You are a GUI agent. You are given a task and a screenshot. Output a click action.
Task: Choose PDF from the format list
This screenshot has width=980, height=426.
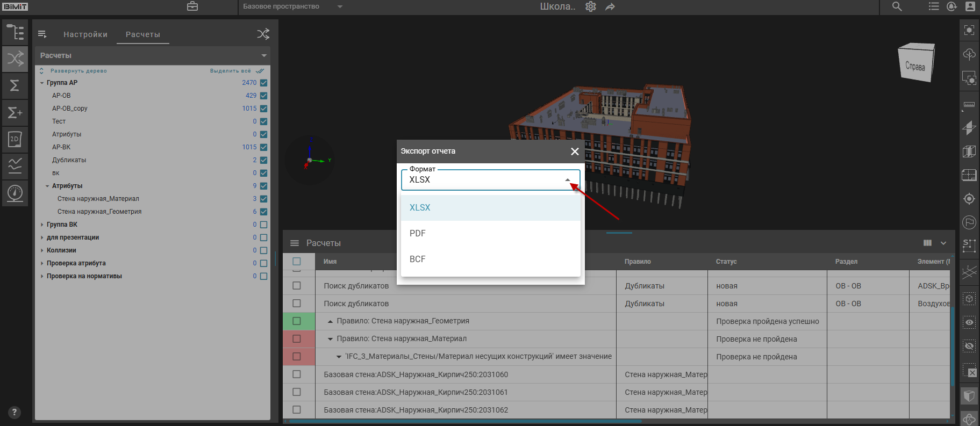click(418, 233)
